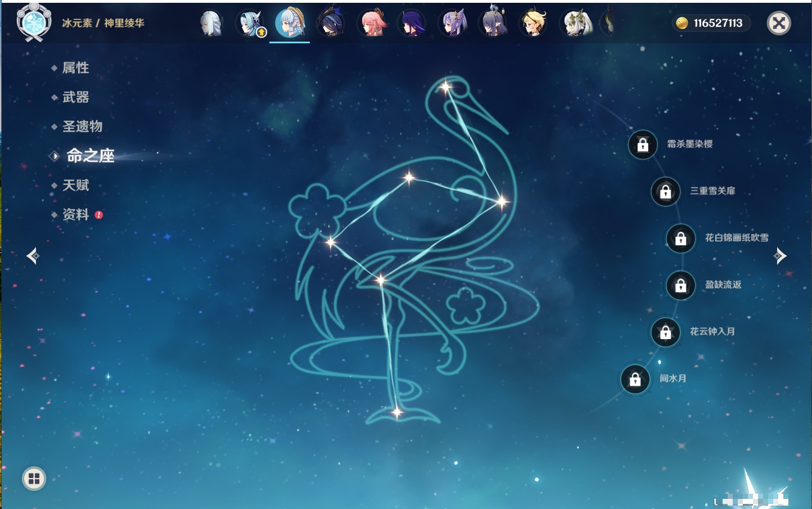Choose the avatar with yellow upgrade arrow badge
This screenshot has width=812, height=509.
250,24
